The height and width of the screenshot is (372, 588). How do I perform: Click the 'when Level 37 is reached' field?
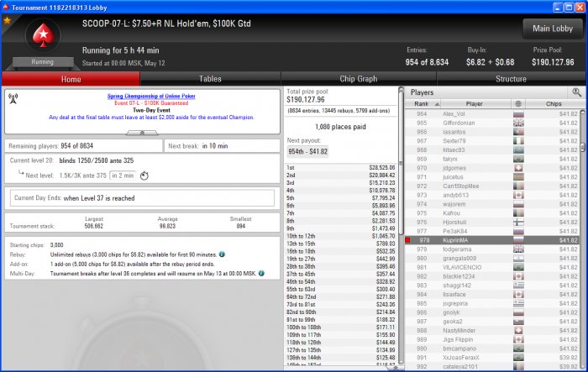click(142, 198)
